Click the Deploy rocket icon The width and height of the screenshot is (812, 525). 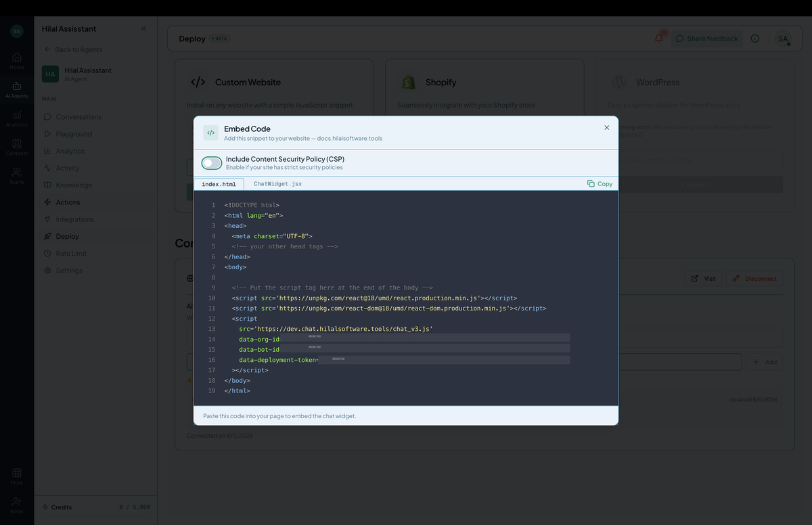tap(47, 236)
